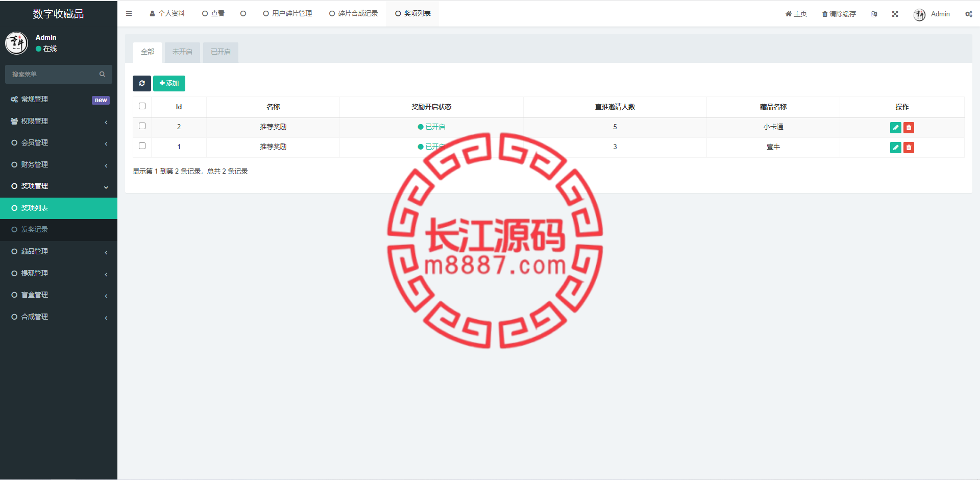The image size is (980, 480).
Task: Select the checkbox for row Id 2
Action: pos(142,126)
